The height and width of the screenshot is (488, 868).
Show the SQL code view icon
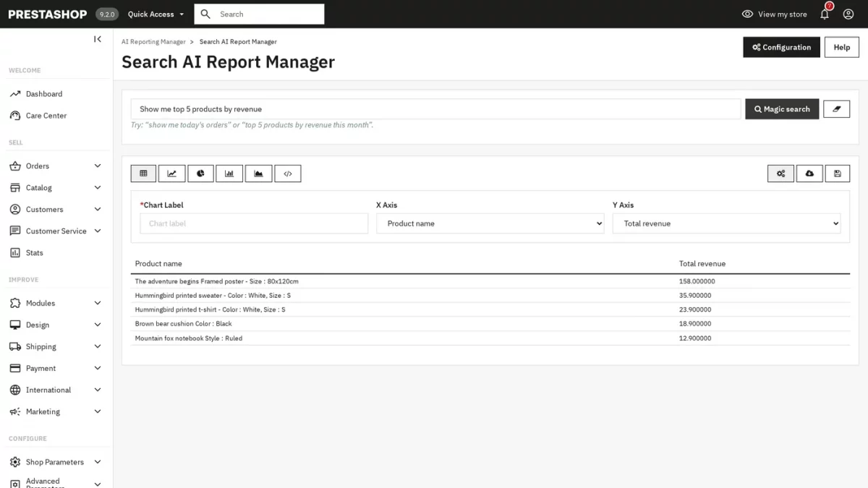pyautogui.click(x=287, y=174)
